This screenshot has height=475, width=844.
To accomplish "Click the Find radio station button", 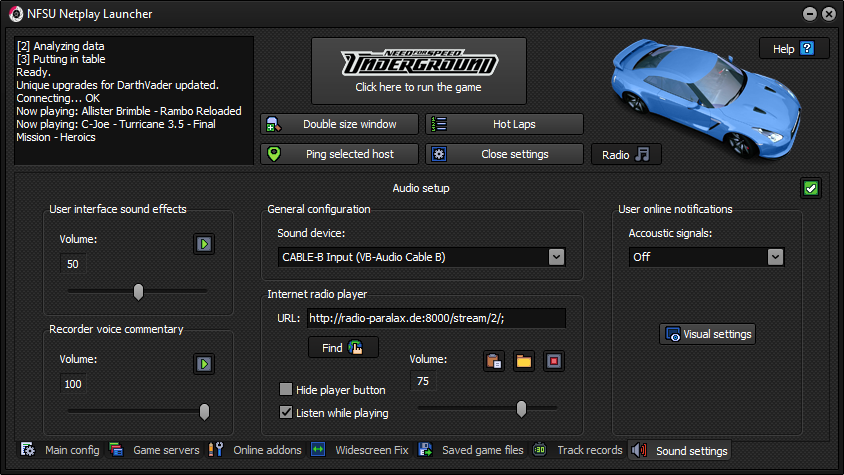I will 343,347.
